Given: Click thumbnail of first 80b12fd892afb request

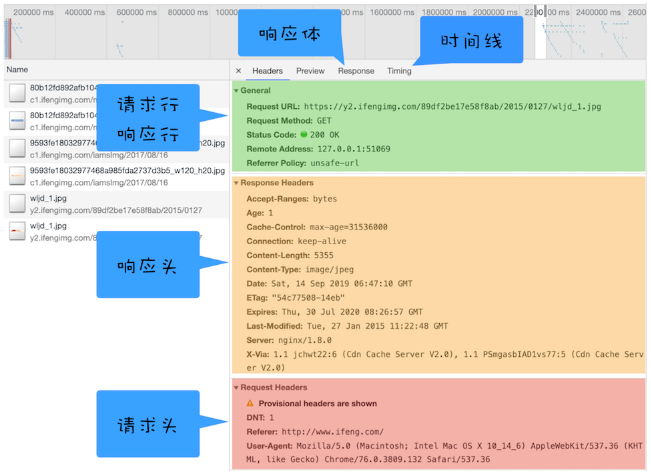Looking at the screenshot, I should [17, 93].
